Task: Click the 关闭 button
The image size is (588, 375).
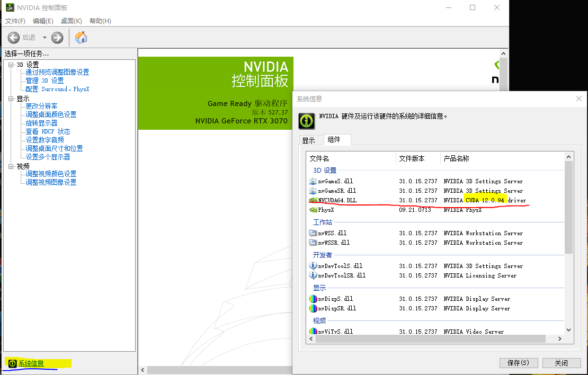Action: pos(562,363)
